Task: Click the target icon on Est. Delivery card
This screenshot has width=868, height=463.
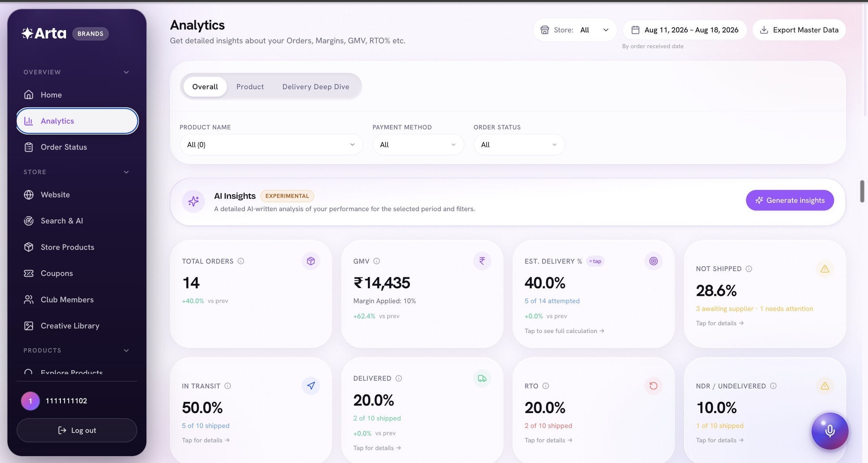Action: [x=653, y=261]
